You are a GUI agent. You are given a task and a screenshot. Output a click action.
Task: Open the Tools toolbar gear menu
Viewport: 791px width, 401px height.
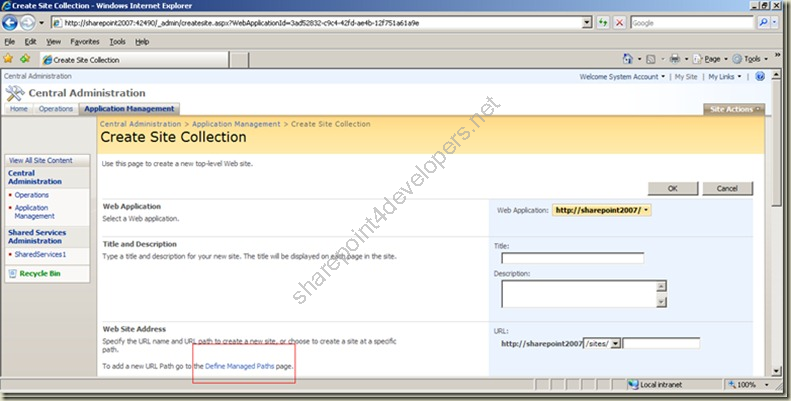point(750,59)
